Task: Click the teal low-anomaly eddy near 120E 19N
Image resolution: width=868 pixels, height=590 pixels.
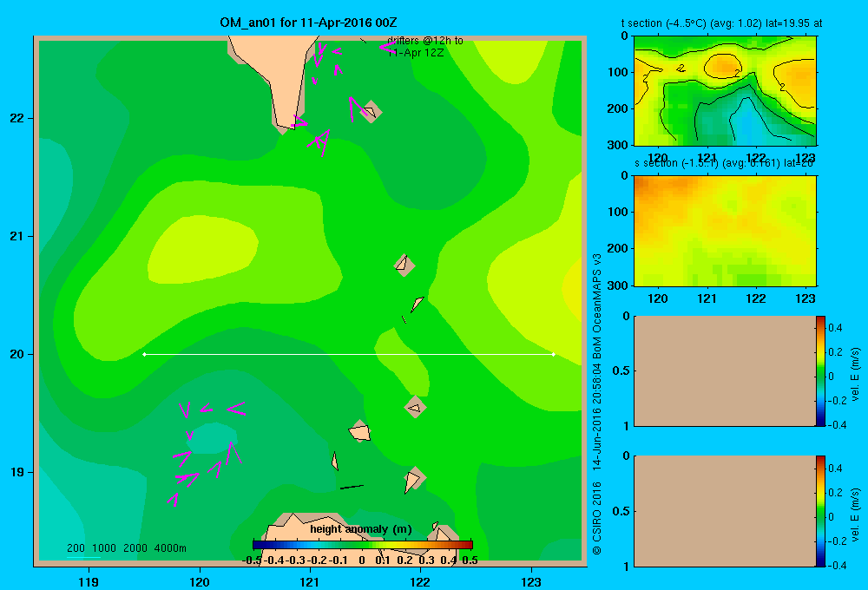Action: (213, 438)
